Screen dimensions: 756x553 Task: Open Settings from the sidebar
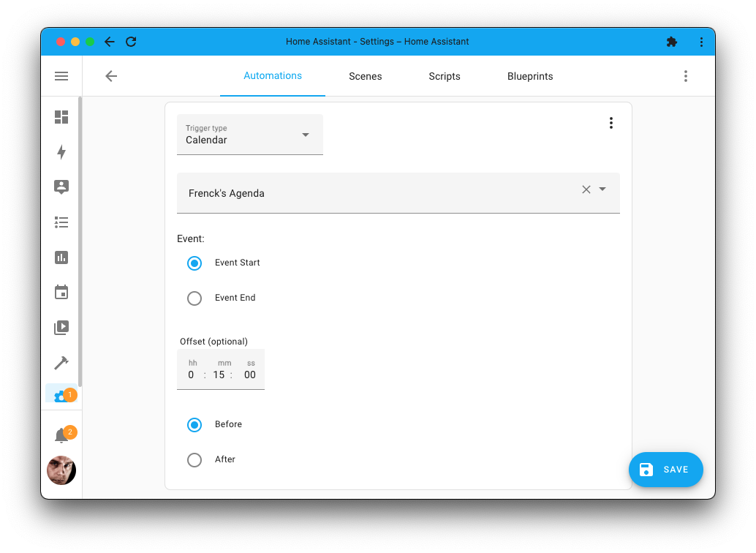(61, 394)
